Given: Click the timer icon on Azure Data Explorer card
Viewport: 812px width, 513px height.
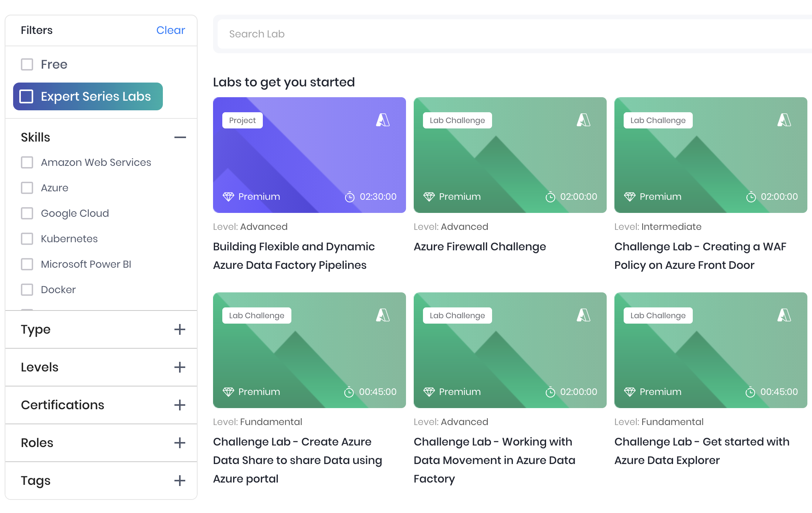Looking at the screenshot, I should click(750, 392).
